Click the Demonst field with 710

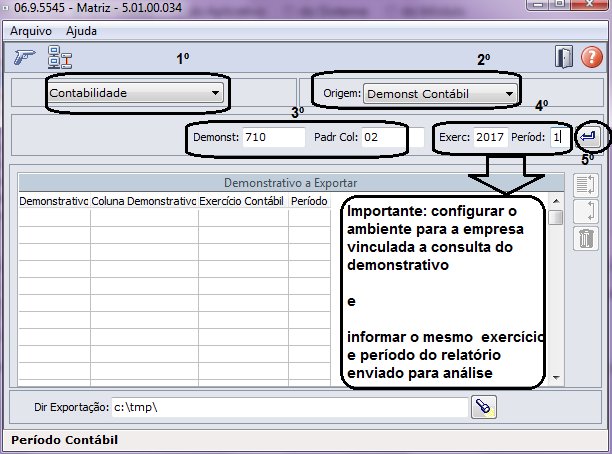click(x=274, y=137)
